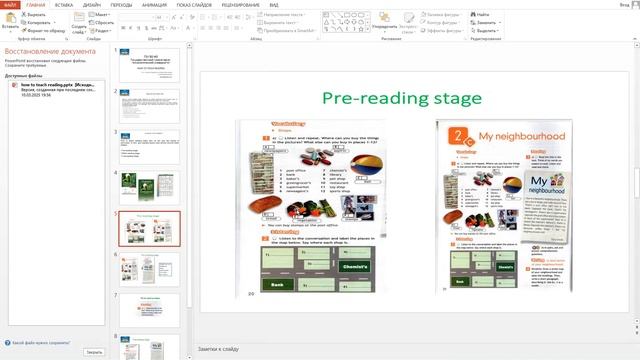Select slide 2 thumbnail

click(149, 106)
